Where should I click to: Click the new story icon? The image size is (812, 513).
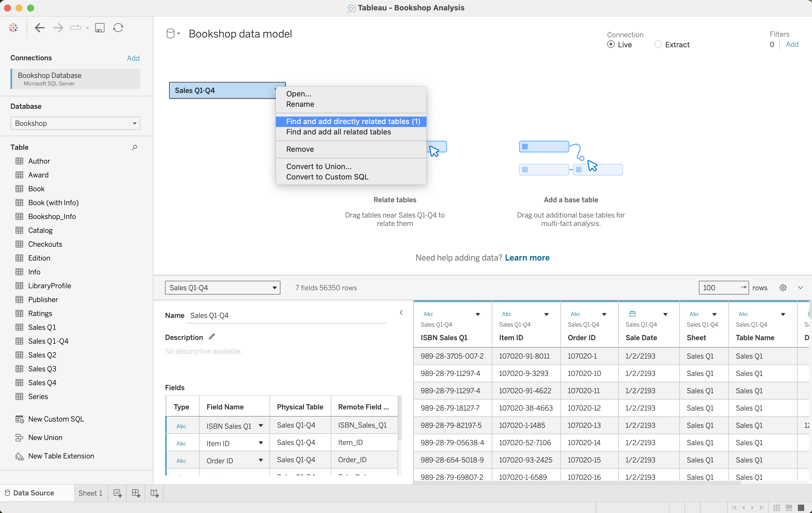(x=154, y=493)
